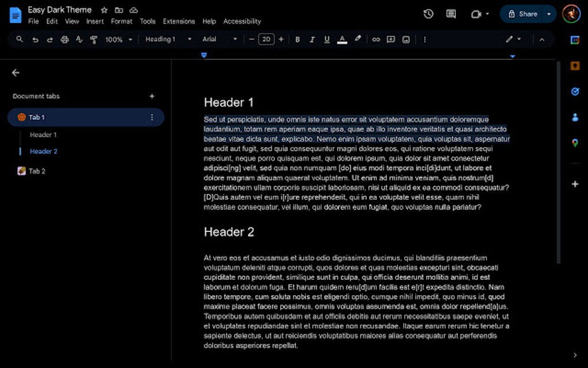The image size is (588, 368).
Task: Toggle bold formatting
Action: click(297, 39)
